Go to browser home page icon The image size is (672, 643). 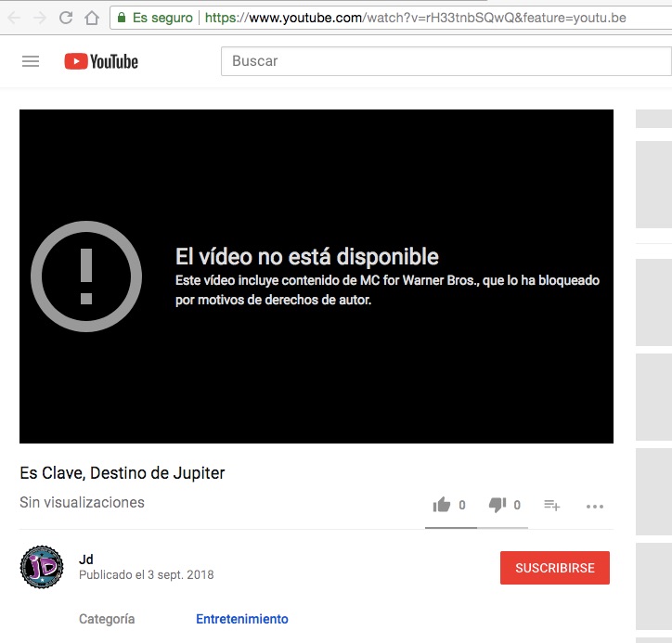point(91,18)
